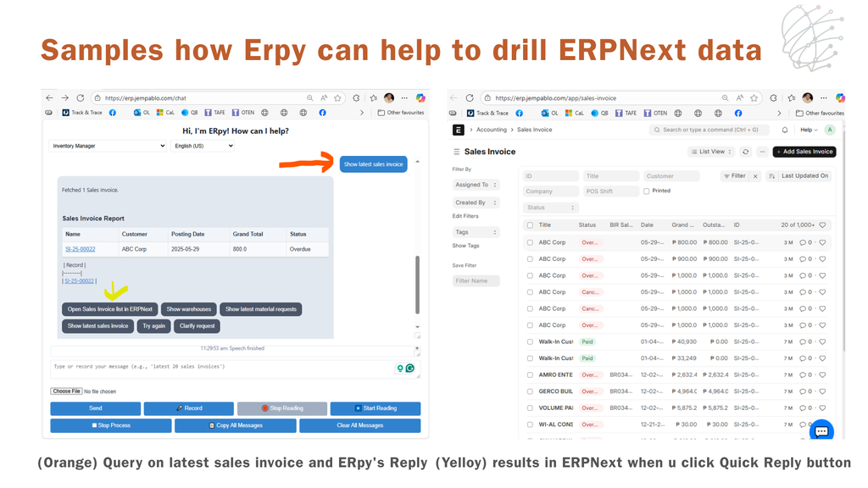This screenshot has height=488, width=868.
Task: Click the ERPNext home logo icon
Action: 459,130
